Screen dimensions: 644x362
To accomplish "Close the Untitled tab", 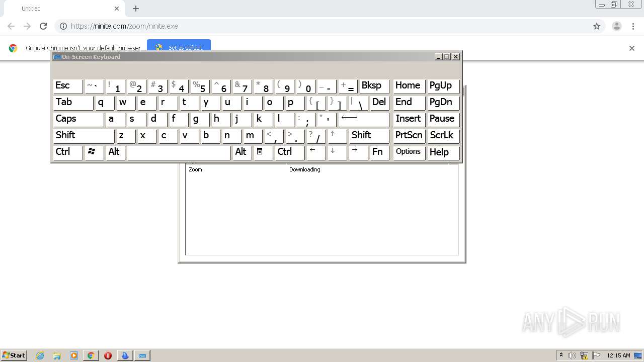I will tap(117, 9).
